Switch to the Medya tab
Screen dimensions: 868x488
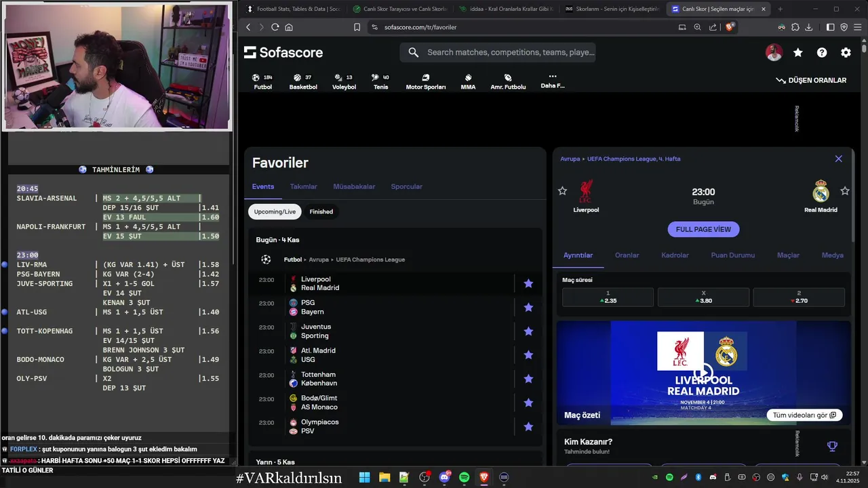tap(832, 255)
